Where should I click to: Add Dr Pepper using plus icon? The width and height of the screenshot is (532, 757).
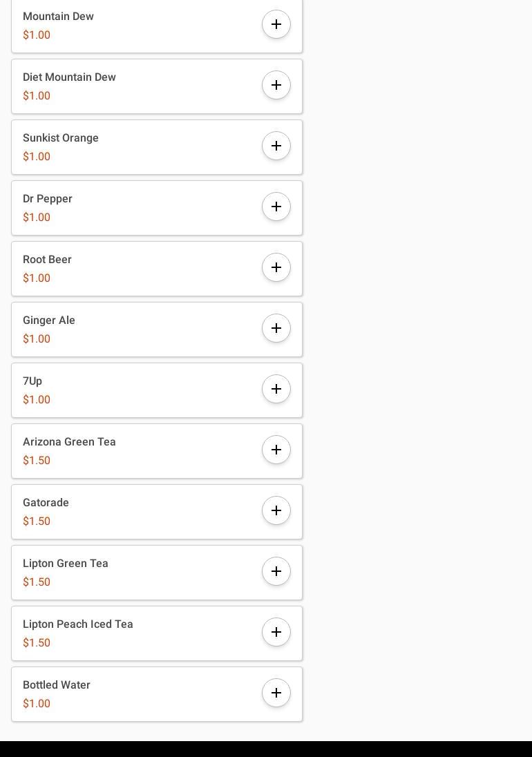tap(276, 207)
